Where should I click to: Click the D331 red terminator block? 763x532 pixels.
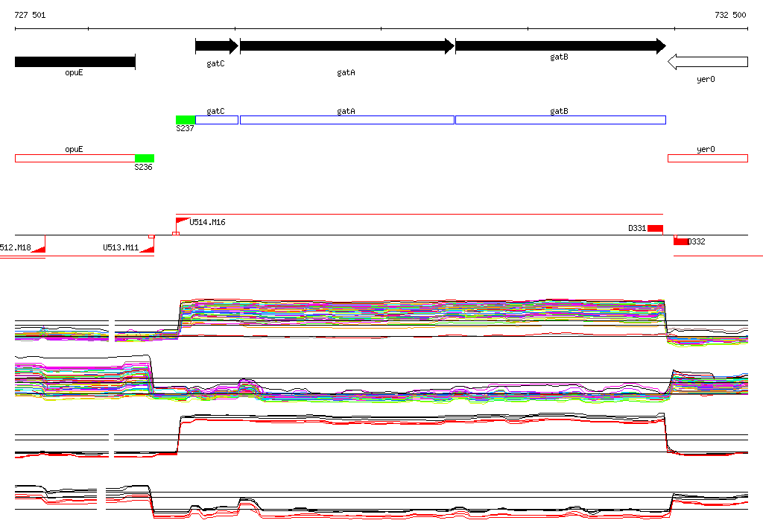pos(655,228)
